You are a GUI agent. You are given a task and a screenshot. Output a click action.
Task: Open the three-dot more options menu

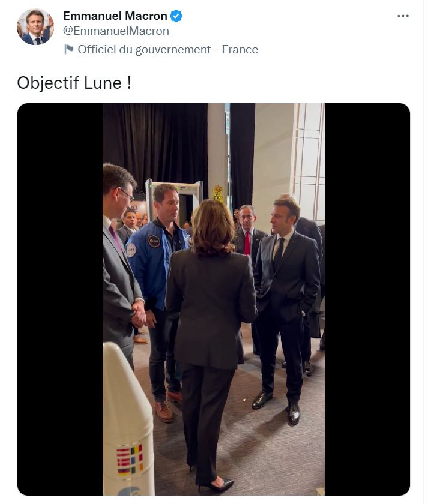pyautogui.click(x=403, y=16)
